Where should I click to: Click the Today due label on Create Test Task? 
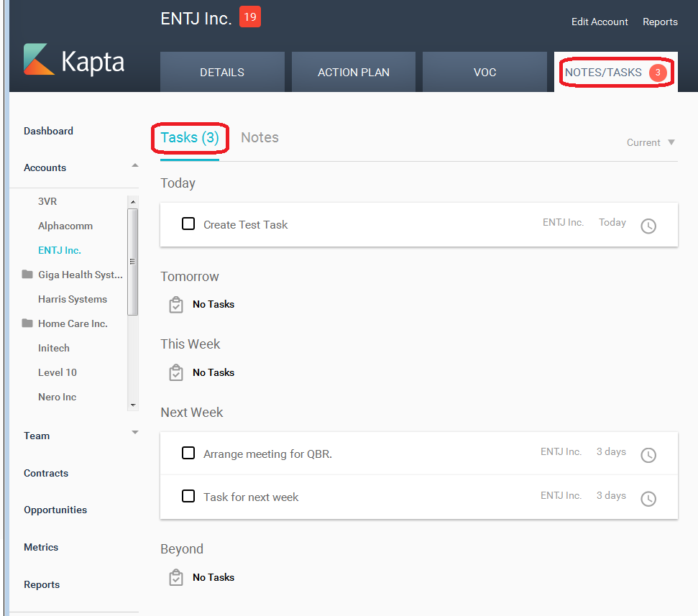tap(612, 222)
